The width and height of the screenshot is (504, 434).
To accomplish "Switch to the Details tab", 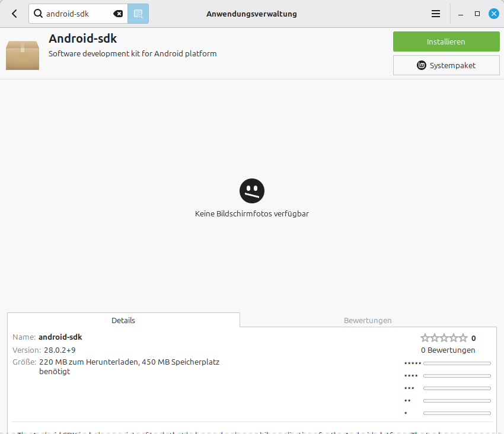I will tap(123, 320).
